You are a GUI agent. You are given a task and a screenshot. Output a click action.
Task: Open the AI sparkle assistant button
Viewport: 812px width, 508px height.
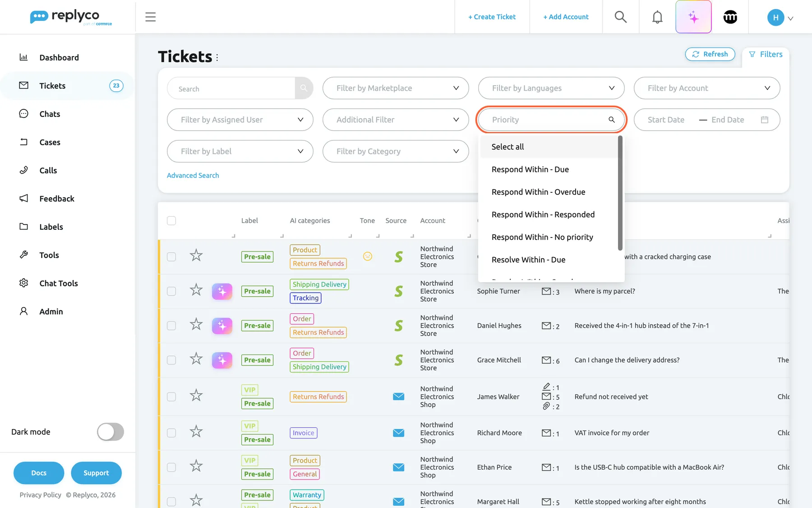(x=693, y=17)
